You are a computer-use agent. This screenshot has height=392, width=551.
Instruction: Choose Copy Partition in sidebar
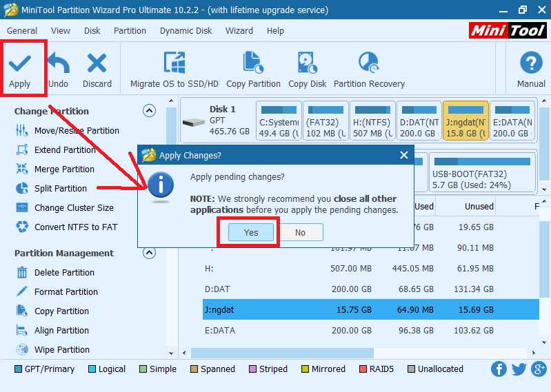pos(52,311)
